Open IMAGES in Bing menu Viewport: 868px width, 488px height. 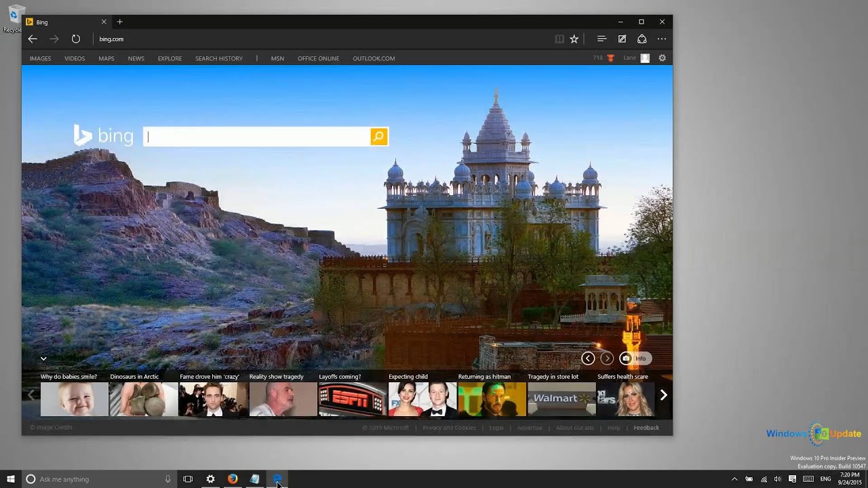coord(40,58)
